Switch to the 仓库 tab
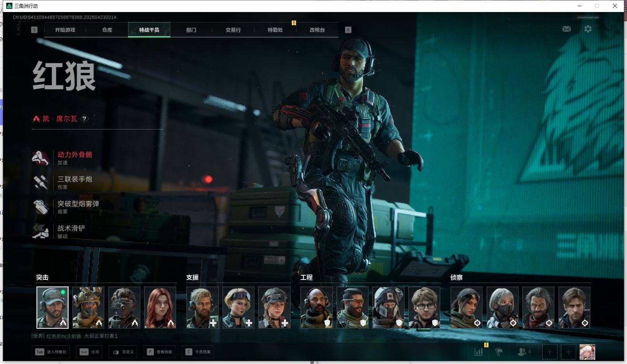 coord(107,30)
